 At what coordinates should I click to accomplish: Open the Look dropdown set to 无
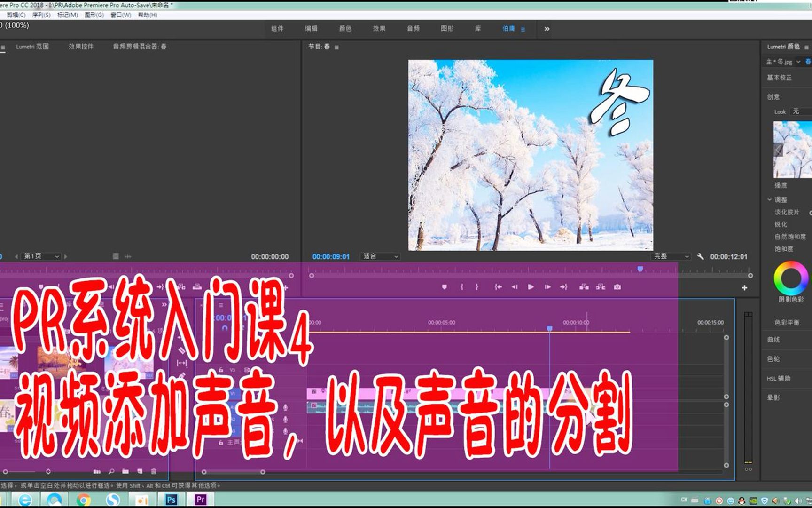point(802,111)
